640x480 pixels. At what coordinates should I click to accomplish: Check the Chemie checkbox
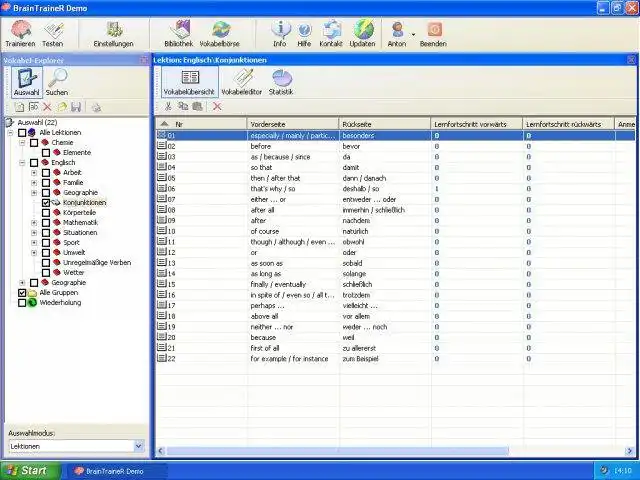pyautogui.click(x=34, y=143)
